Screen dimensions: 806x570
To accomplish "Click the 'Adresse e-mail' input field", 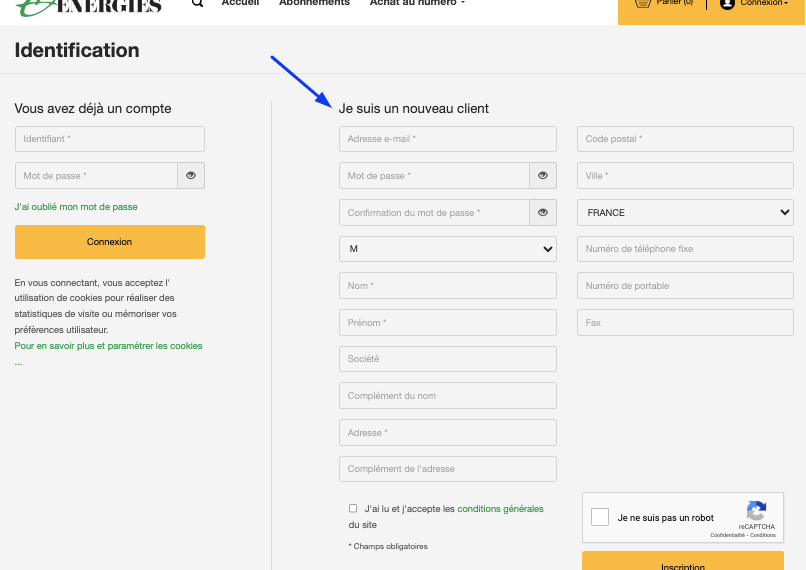I will tap(448, 139).
